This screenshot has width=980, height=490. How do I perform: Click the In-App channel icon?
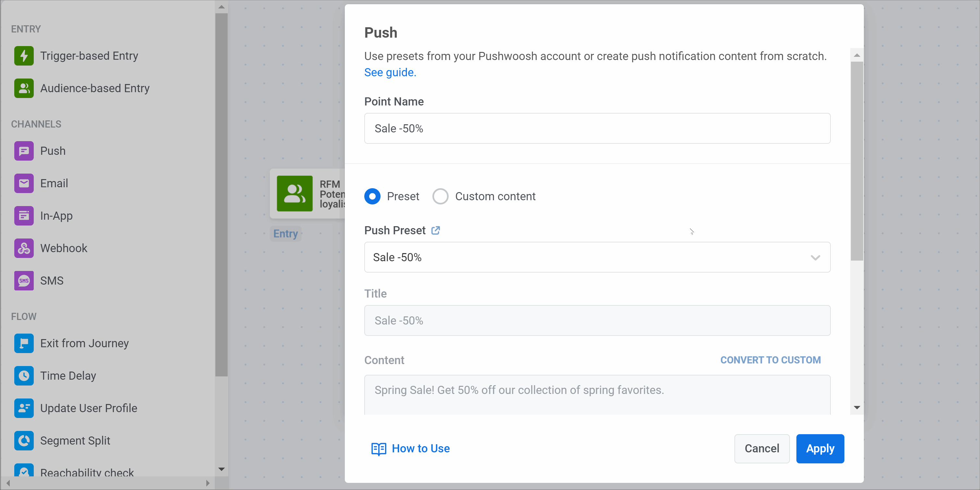click(24, 216)
